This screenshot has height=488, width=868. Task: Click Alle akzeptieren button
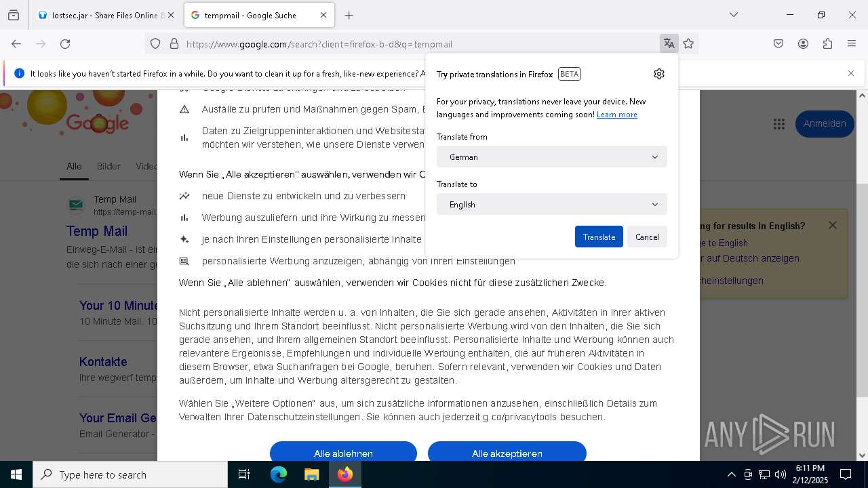click(507, 452)
